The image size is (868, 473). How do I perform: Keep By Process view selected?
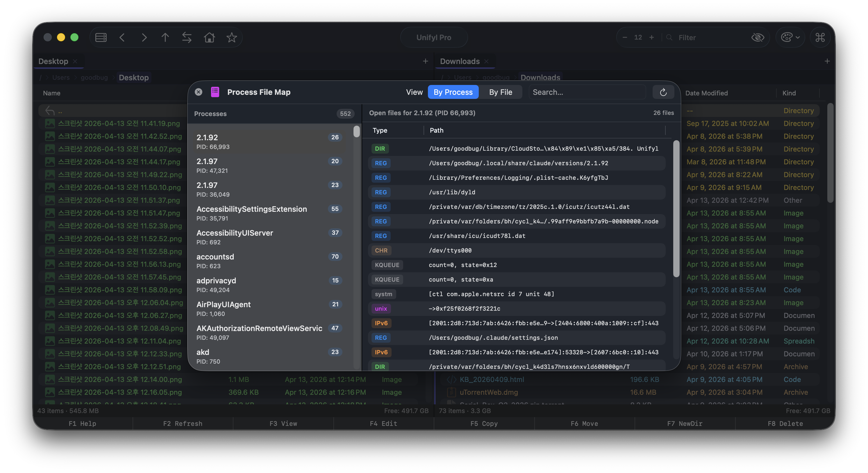pos(453,92)
